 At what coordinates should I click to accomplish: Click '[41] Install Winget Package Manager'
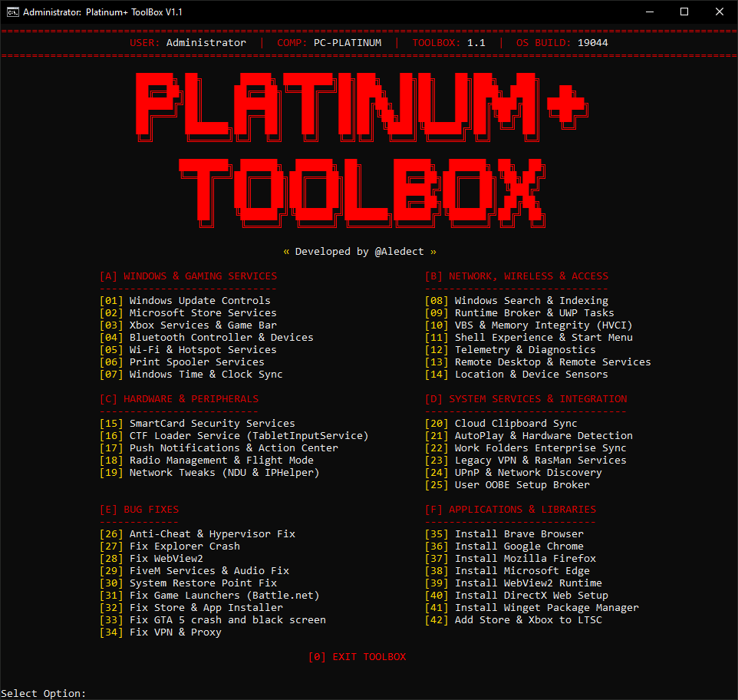pyautogui.click(x=532, y=607)
